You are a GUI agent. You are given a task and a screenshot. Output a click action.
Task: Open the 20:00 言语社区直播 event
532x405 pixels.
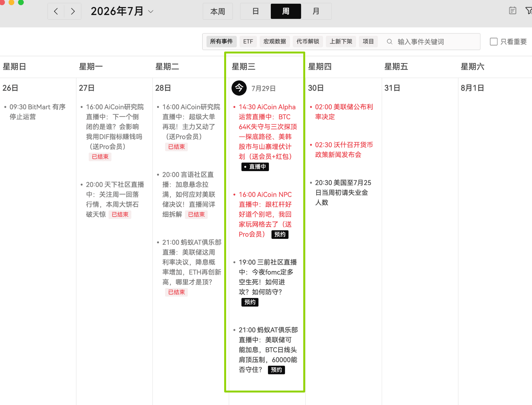point(189,194)
